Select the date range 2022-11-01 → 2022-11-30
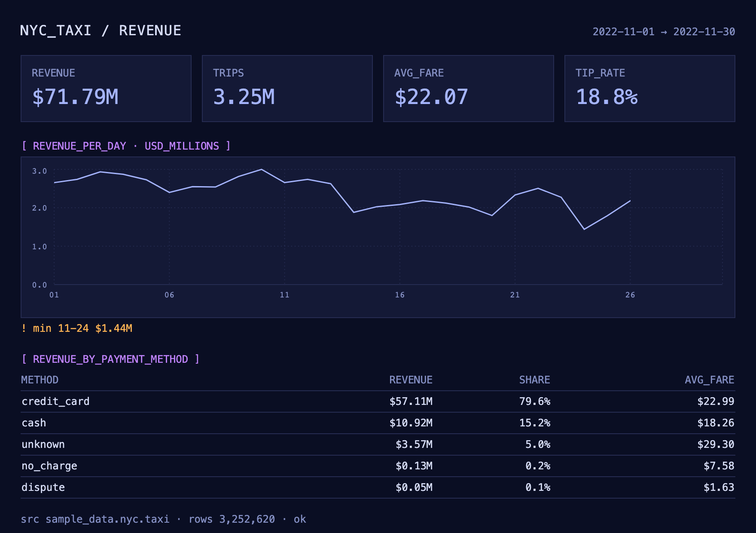Image resolution: width=756 pixels, height=533 pixels. click(x=664, y=32)
